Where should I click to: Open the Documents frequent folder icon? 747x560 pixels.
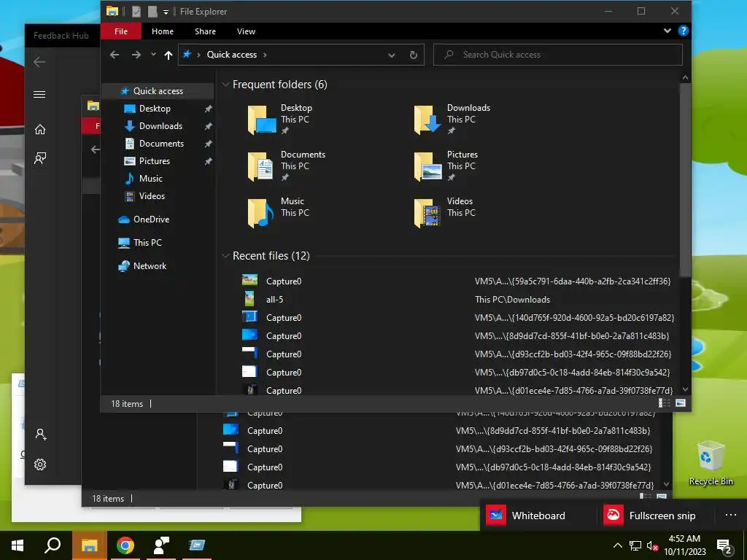point(262,166)
